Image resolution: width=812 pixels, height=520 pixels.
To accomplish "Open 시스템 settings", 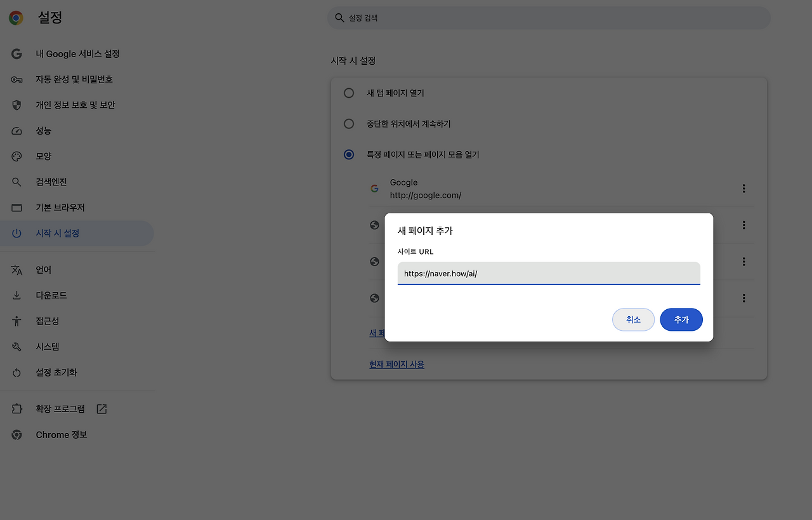I will [x=77, y=347].
